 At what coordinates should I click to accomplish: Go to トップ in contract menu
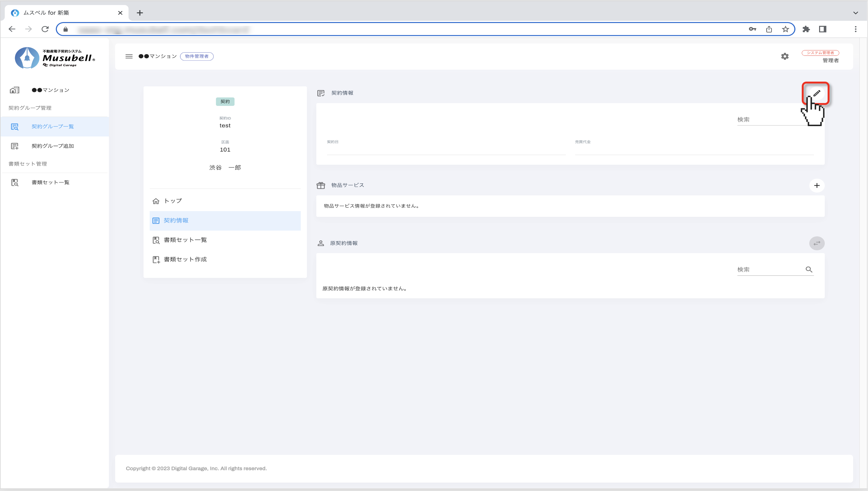coord(173,201)
